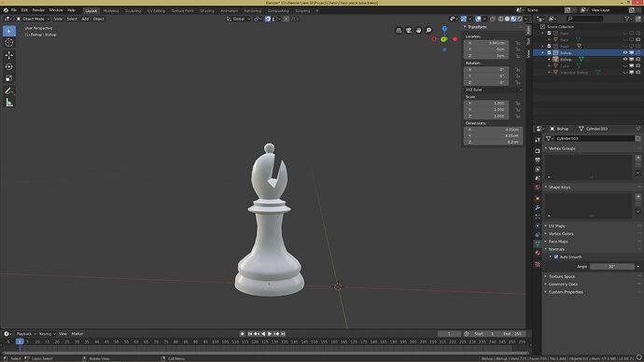This screenshot has height=362, width=644.
Task: Open the Modifiers wrench tab icon
Action: click(538, 208)
